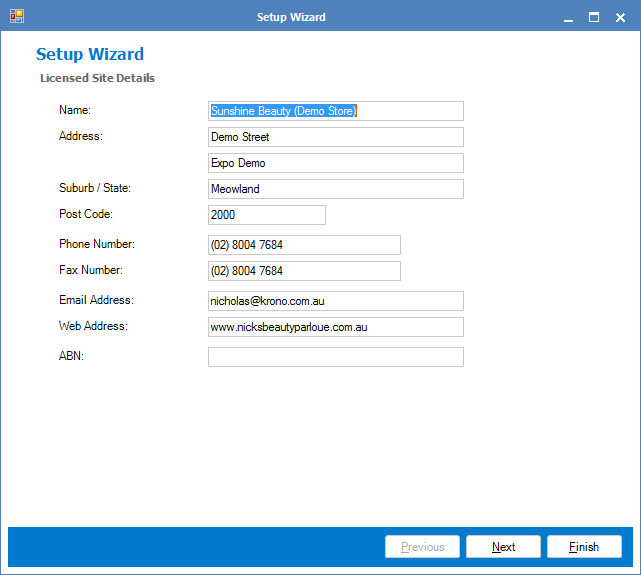Click the greyed-out Previous button
This screenshot has height=575, width=641.
click(x=422, y=547)
